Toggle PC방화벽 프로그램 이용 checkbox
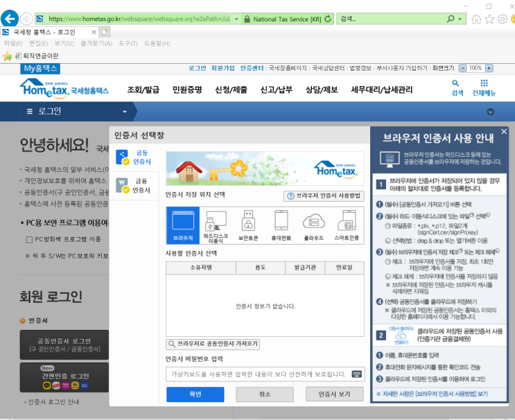 (29, 239)
